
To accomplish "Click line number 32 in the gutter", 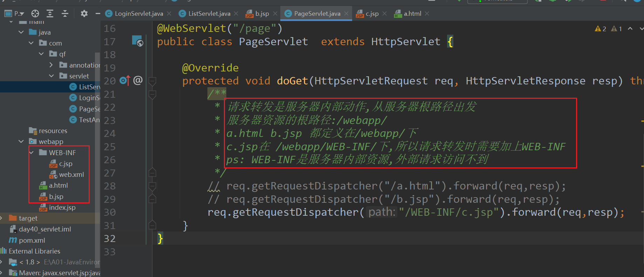I will (110, 238).
